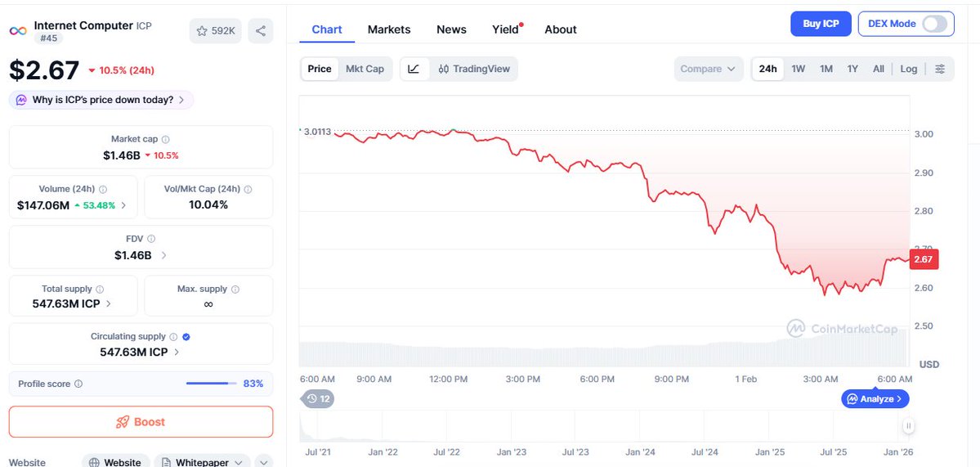Open the Max. supply info icon
The height and width of the screenshot is (467, 980).
235,290
